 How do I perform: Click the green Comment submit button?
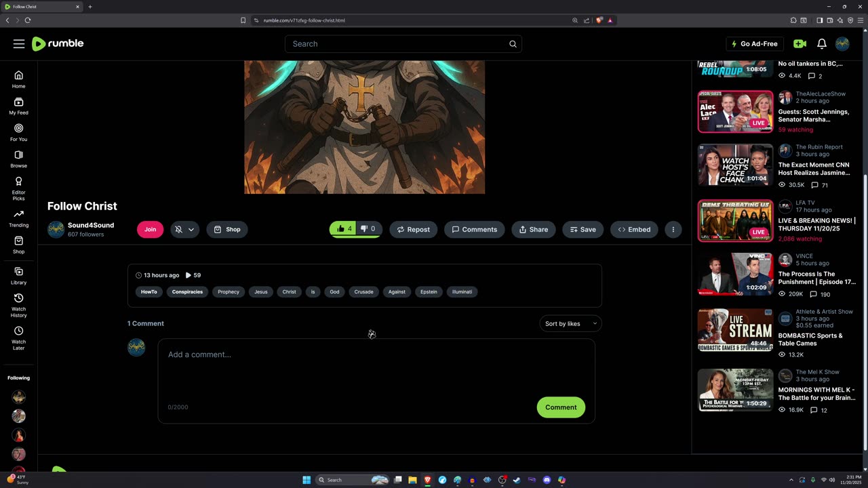tap(561, 407)
